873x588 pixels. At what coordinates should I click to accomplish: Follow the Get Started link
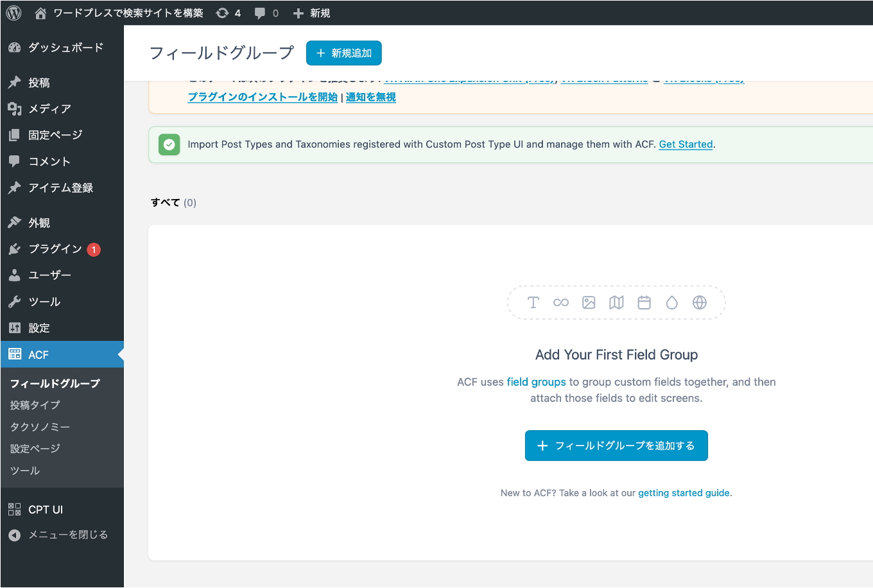(686, 144)
